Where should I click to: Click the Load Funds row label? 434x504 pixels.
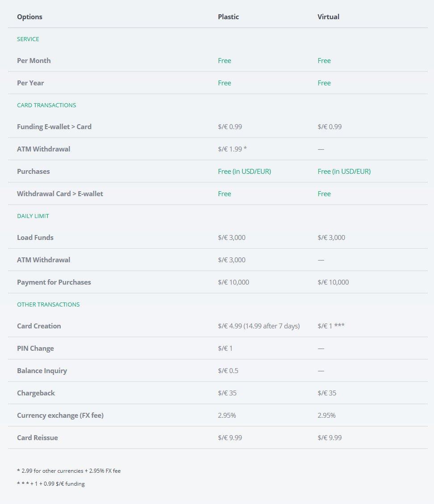[x=35, y=238]
